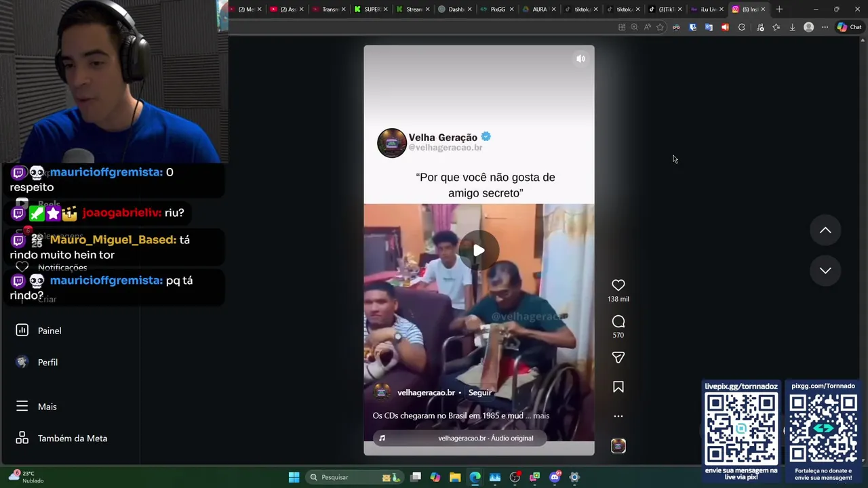Follow velhageracao.br with Seguir button
Screen dimensions: 868x488
(x=480, y=392)
